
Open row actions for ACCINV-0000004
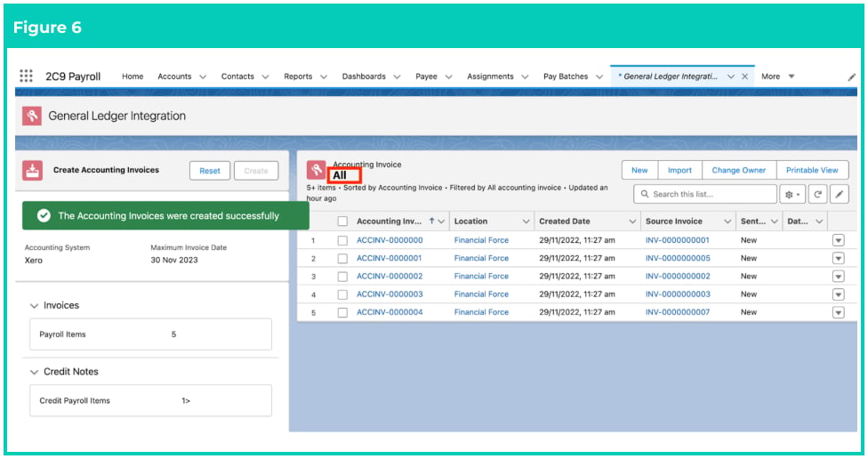[x=838, y=313]
